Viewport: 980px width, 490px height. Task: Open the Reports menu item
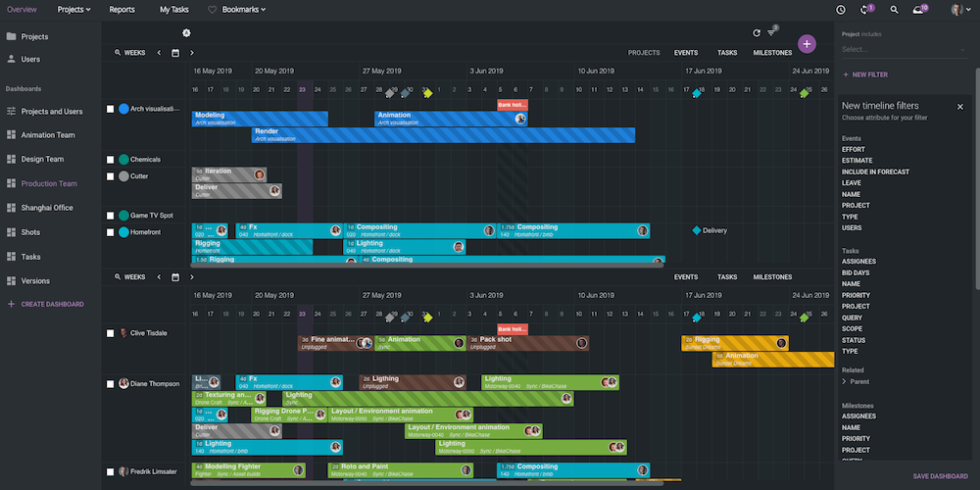tap(122, 10)
